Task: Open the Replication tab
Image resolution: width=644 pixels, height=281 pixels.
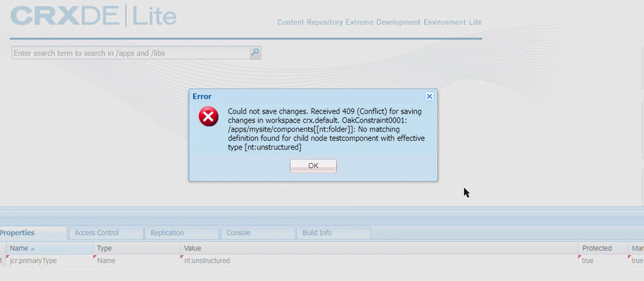Action: pyautogui.click(x=182, y=233)
